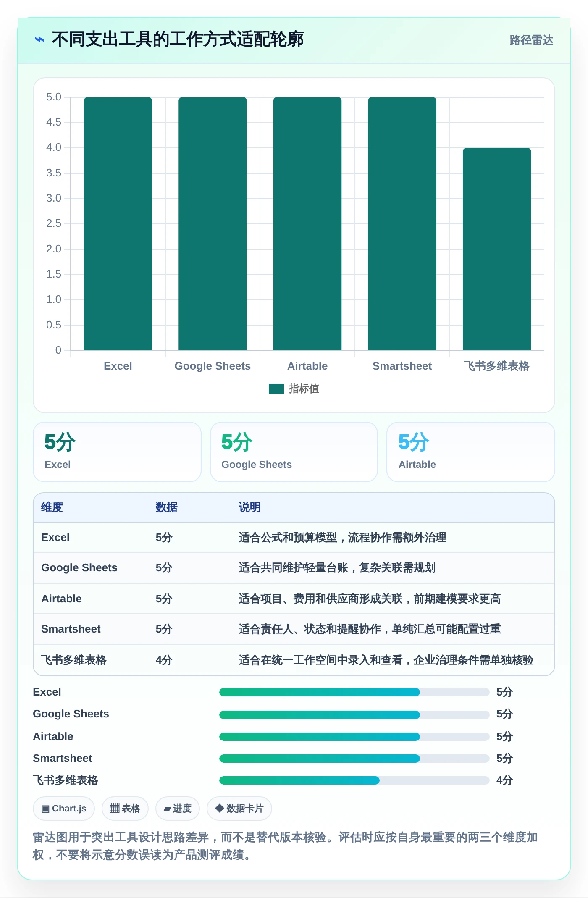Click the 数据 column header

click(167, 507)
